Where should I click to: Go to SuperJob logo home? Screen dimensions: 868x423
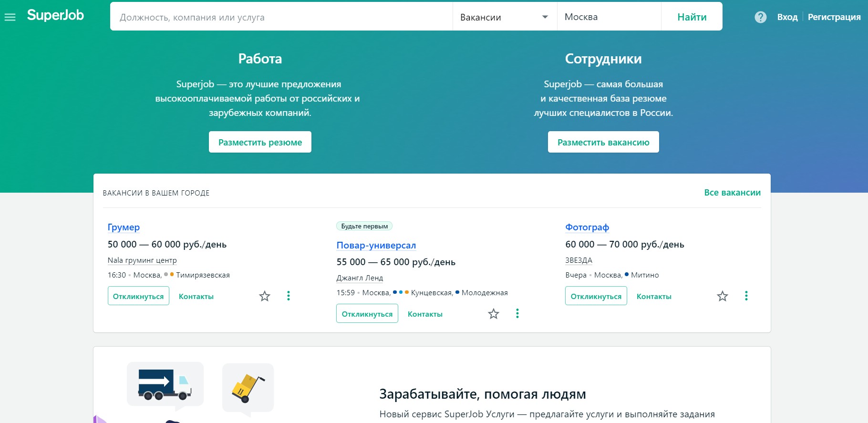pyautogui.click(x=55, y=15)
